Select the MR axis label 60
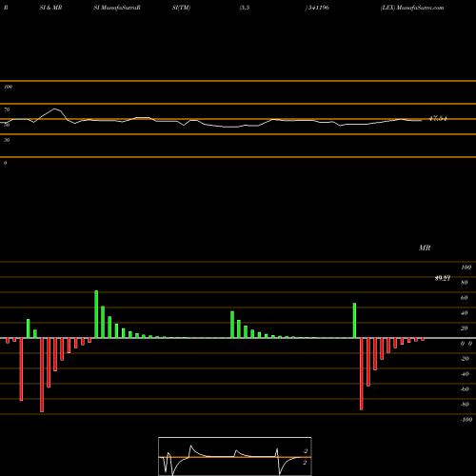 pos(464,298)
